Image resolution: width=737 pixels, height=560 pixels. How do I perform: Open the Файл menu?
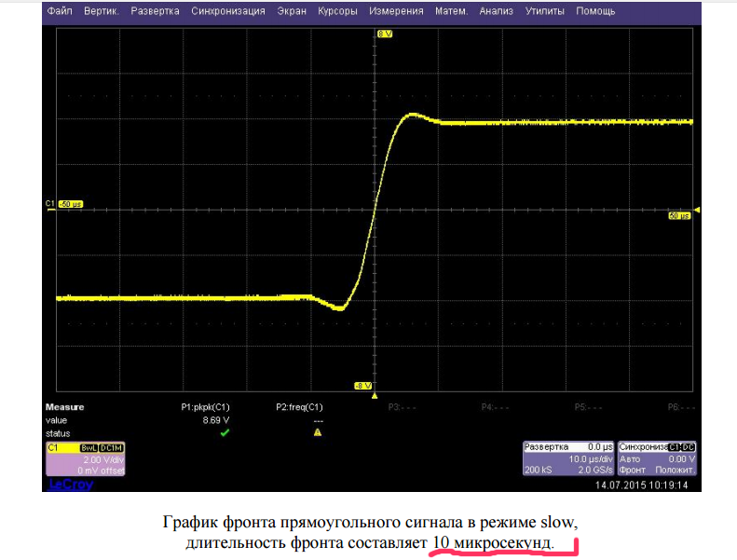pos(59,12)
